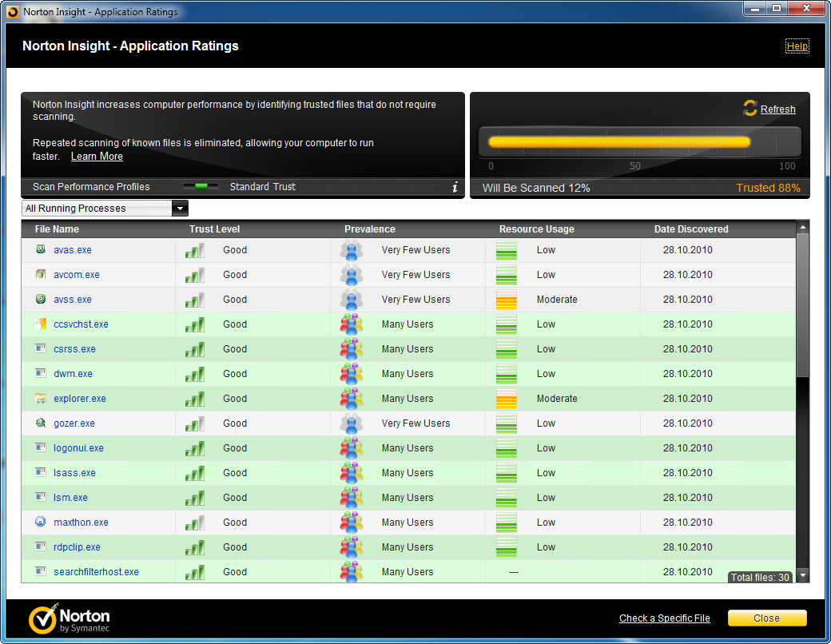831x644 pixels.
Task: Open the searchfilterhost.exe file link
Action: click(97, 572)
